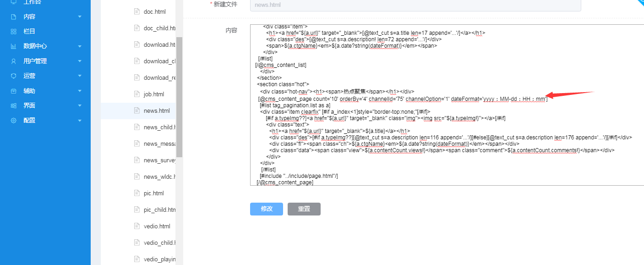Expand the 数据中心 submenu arrow

point(80,46)
